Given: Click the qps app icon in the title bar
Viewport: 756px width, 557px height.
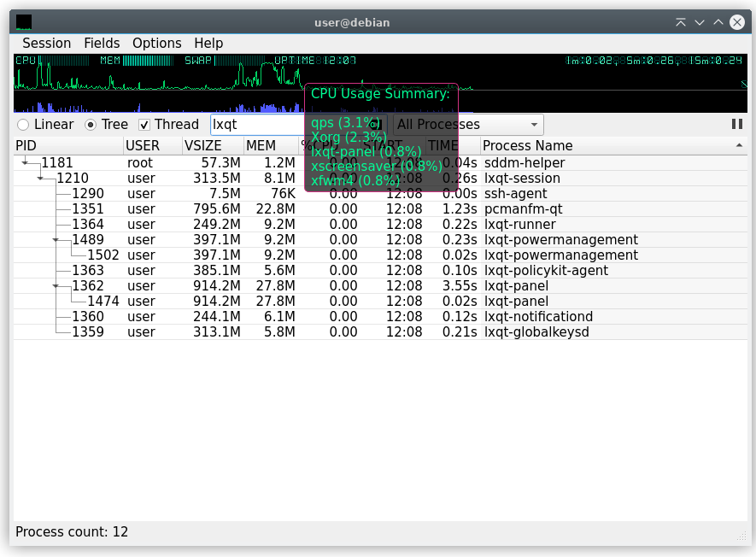Looking at the screenshot, I should [24, 22].
